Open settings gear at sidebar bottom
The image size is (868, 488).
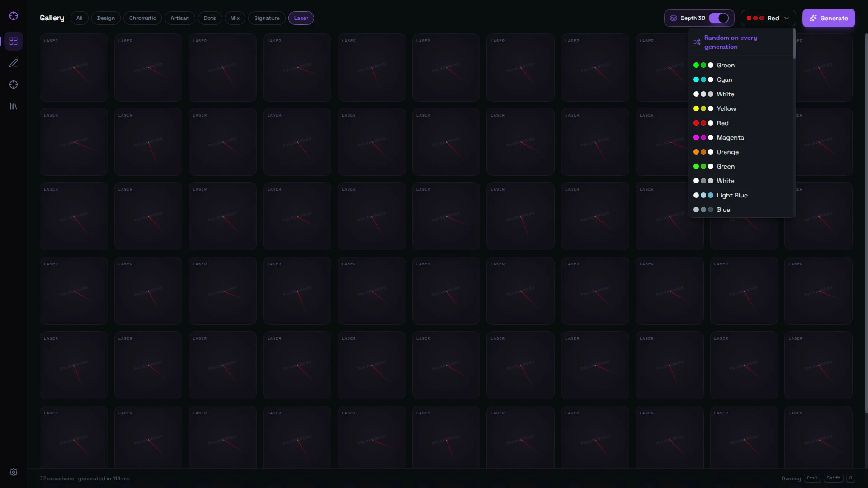point(14,472)
